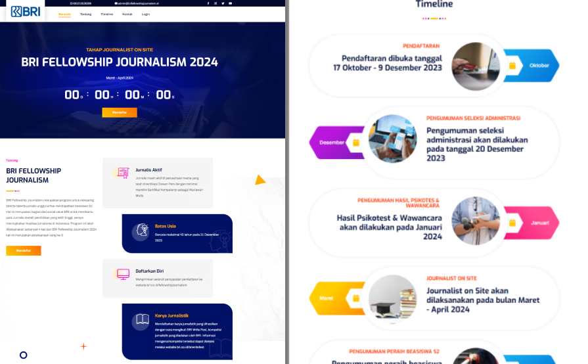Click the certificate icon beside Jurnalis Aktif
Image resolution: width=588 pixels, height=364 pixels.
tap(122, 173)
